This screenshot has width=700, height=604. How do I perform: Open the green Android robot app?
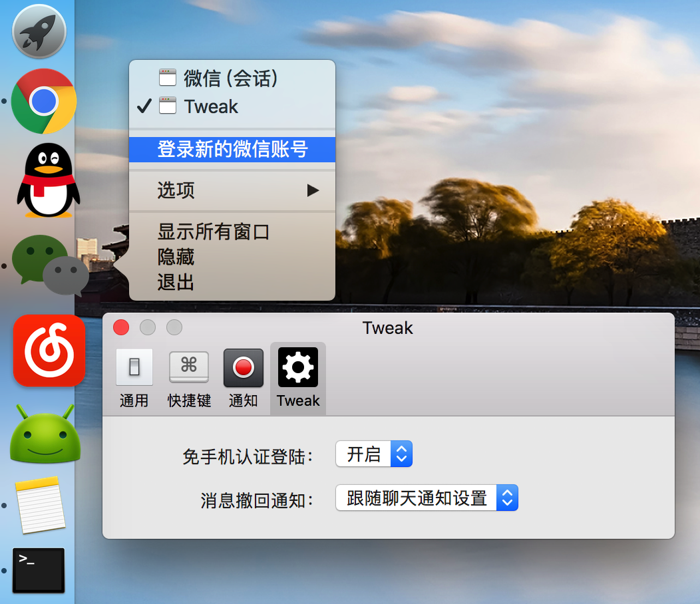[45, 433]
